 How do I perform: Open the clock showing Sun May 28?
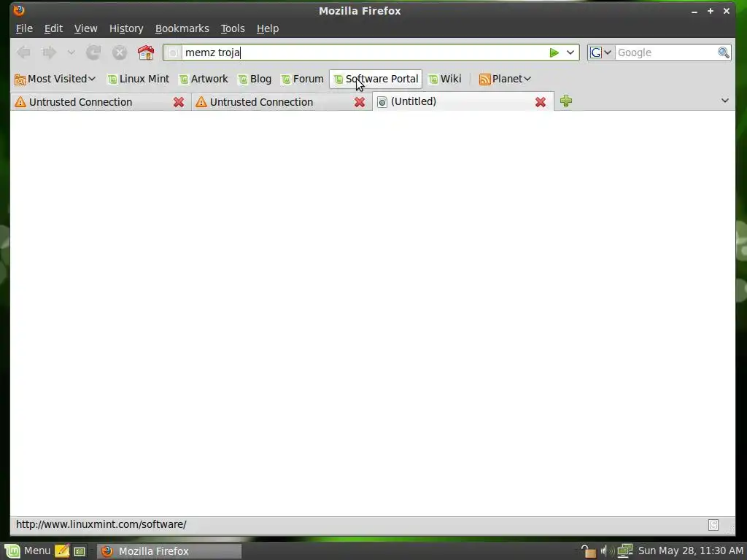690,551
